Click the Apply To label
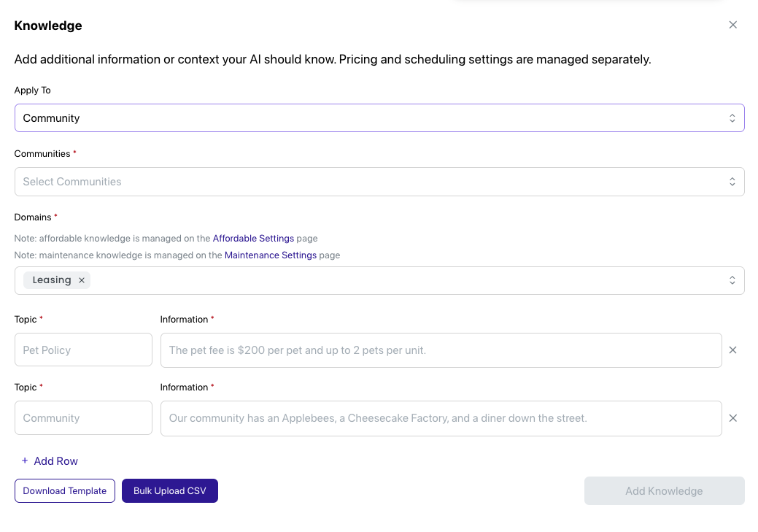The height and width of the screenshot is (532, 758). (32, 90)
